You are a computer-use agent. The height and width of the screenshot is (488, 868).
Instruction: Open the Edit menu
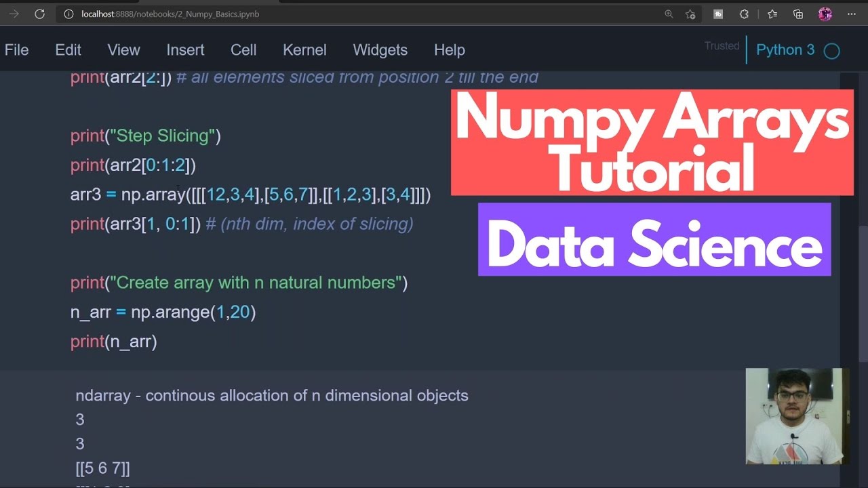pos(68,50)
